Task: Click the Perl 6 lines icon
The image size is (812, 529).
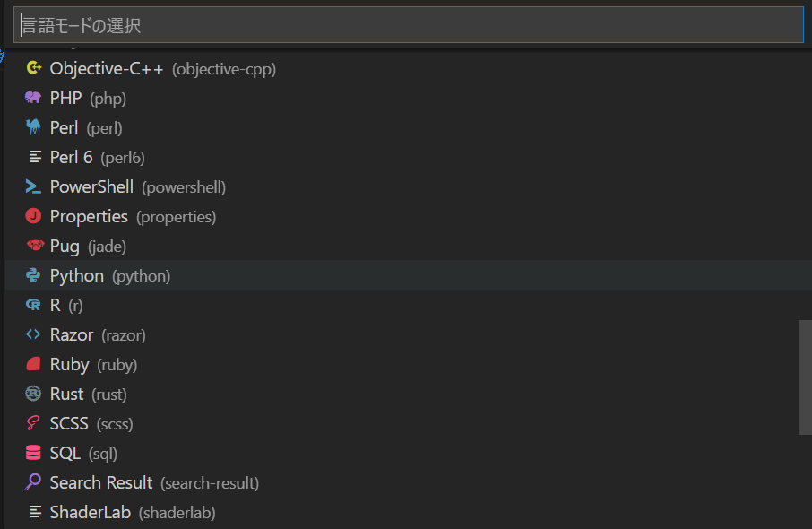Action: point(35,157)
